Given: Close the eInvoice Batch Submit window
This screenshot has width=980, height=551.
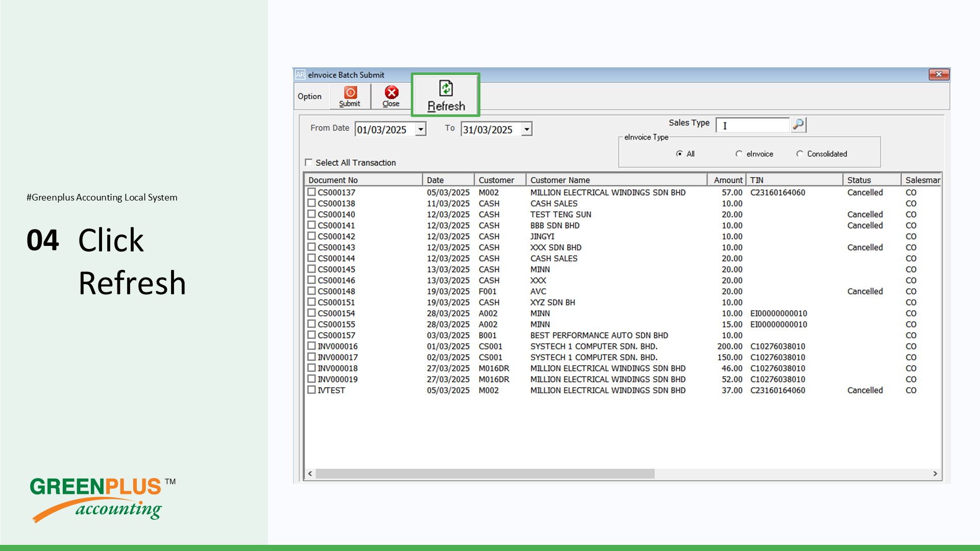Looking at the screenshot, I should click(938, 74).
